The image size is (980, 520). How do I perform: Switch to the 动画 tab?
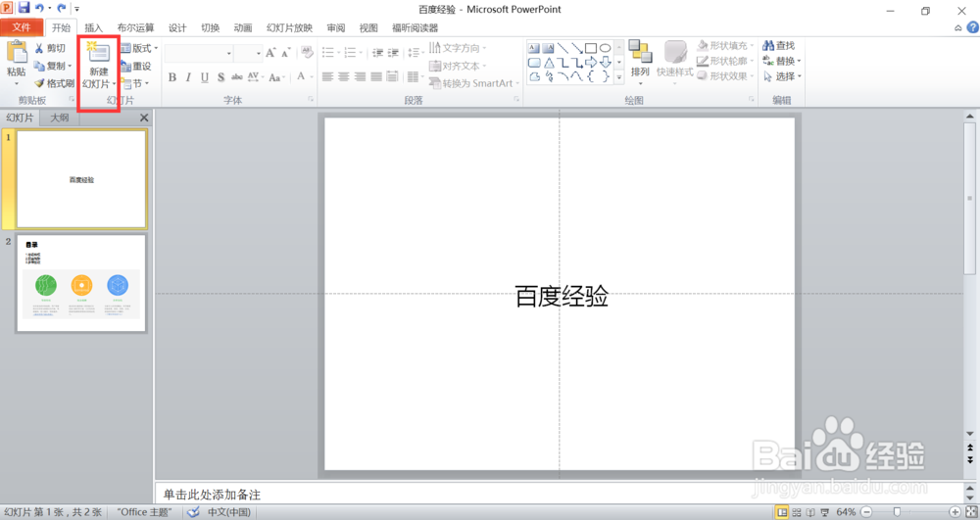click(242, 27)
